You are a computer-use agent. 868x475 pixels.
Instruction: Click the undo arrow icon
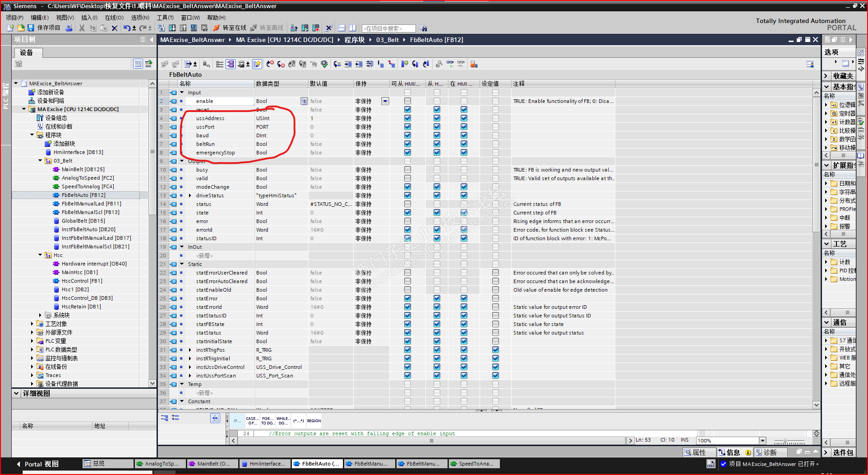coord(126,28)
